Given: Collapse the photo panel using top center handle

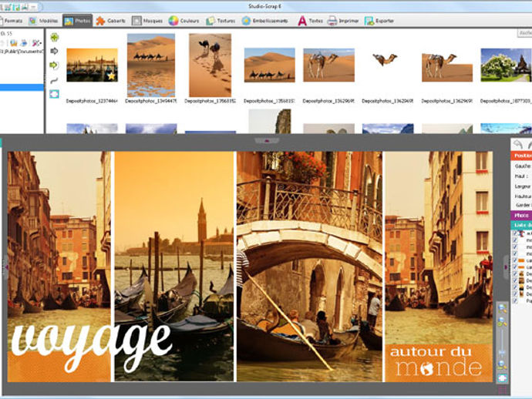Looking at the screenshot, I should [267, 140].
